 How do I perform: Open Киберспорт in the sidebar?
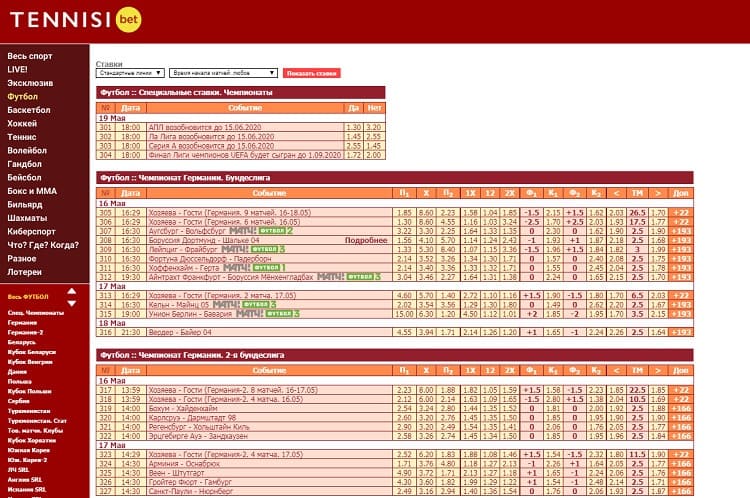coord(30,232)
